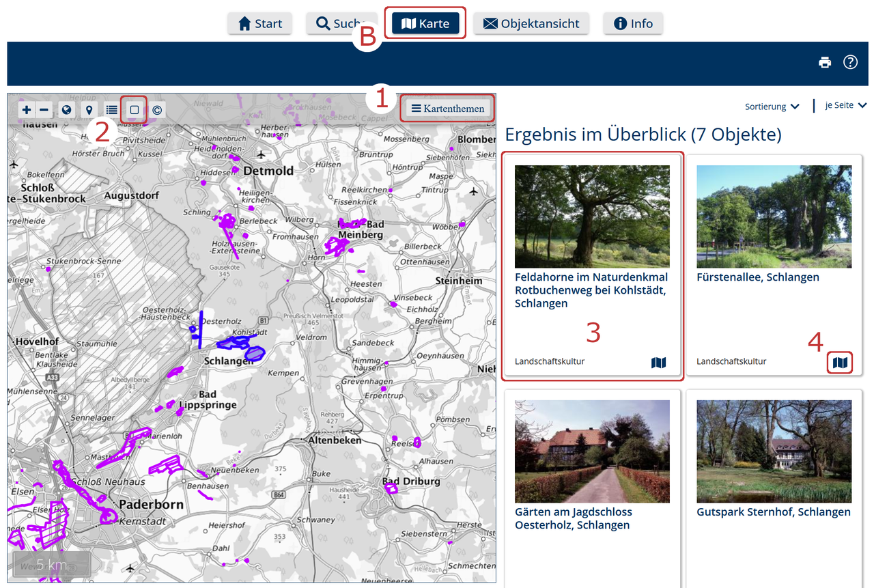Screen dimensions: 874x588
Task: Open the help question mark icon
Action: pos(850,62)
